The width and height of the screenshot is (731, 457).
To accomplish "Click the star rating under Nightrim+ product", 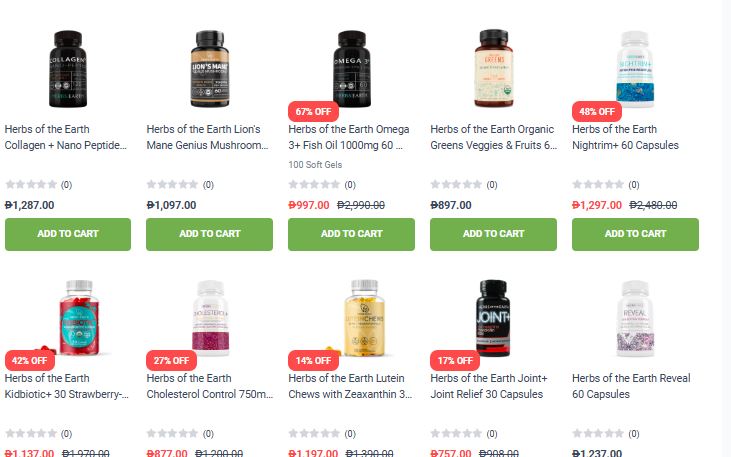I will (x=598, y=185).
